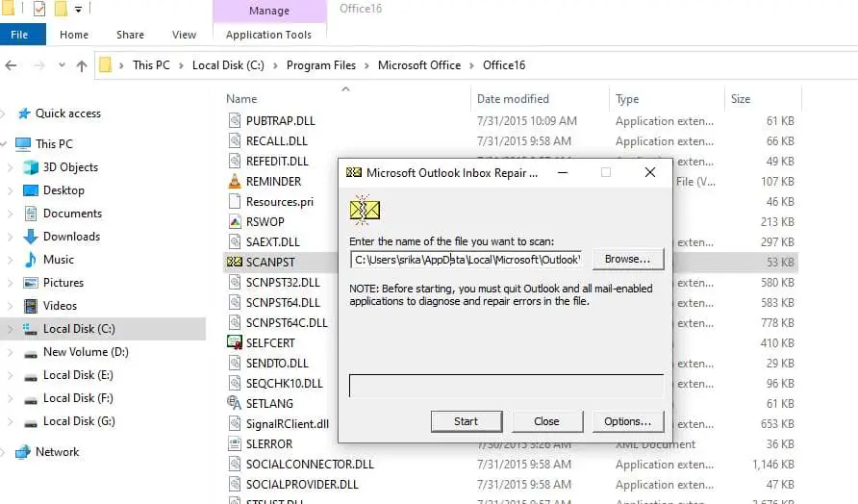Click the file path input field
858x504 pixels.
[x=466, y=260]
